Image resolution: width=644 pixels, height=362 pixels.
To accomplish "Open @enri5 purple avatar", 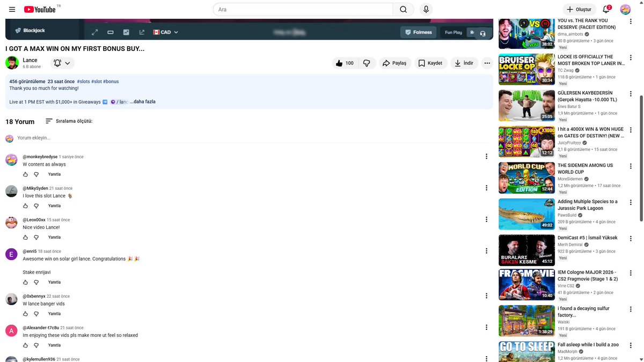I will pyautogui.click(x=11, y=254).
